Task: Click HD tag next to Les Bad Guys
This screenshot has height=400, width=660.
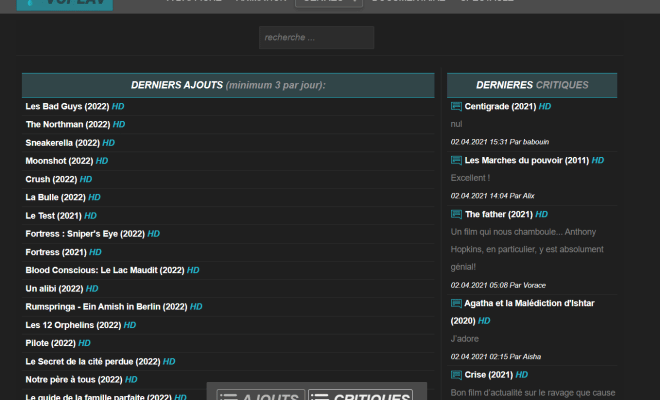Action: tap(118, 107)
